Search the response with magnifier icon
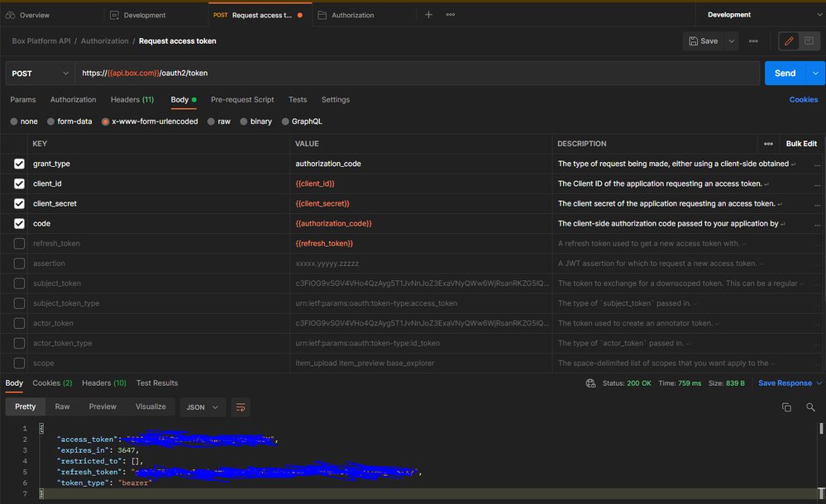 (810, 407)
